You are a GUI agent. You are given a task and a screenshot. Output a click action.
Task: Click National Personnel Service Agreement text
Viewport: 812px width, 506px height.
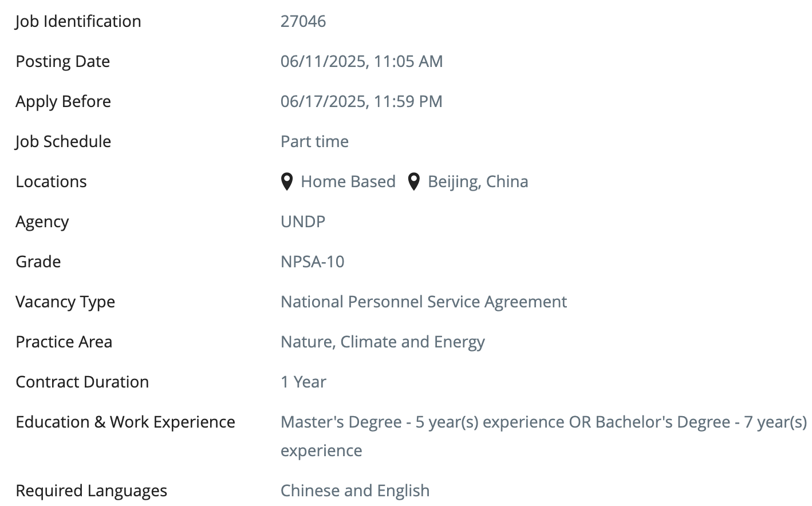pos(424,302)
